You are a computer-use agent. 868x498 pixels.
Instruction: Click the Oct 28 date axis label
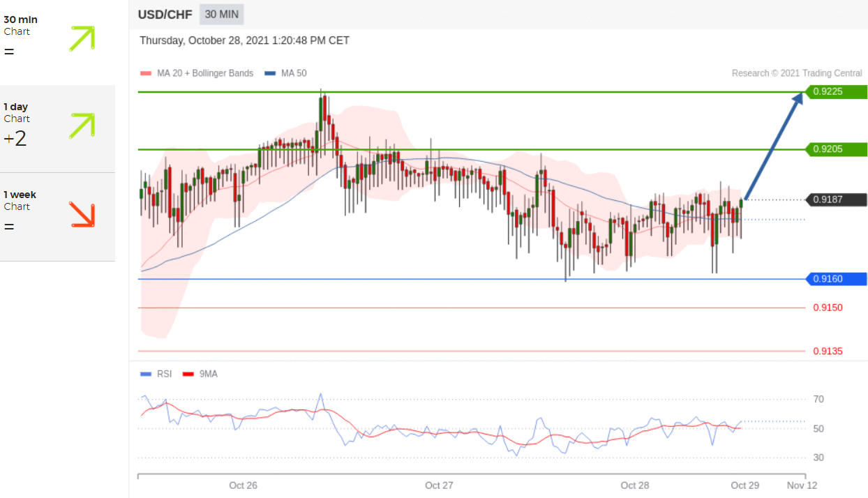(x=635, y=485)
